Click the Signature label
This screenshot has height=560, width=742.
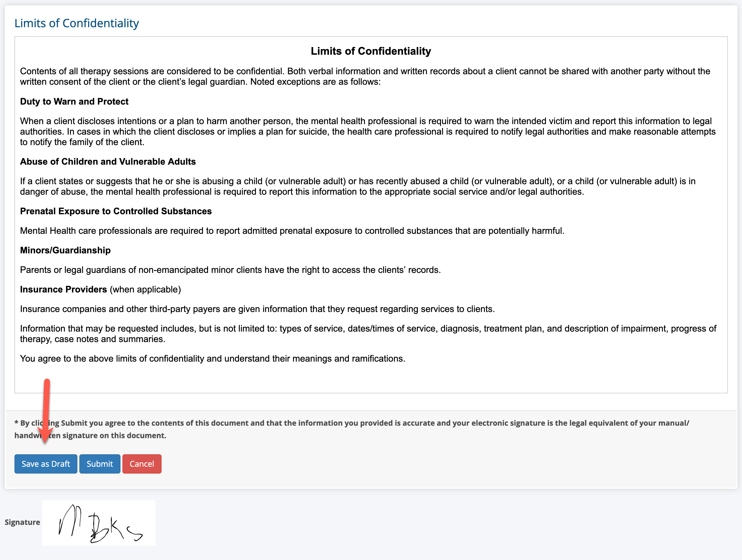[22, 522]
